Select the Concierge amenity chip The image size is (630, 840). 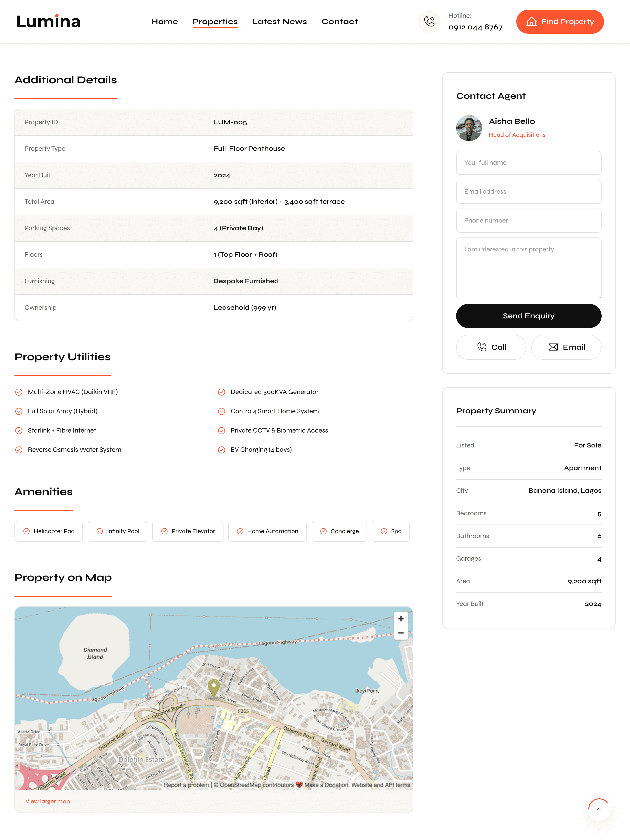[x=339, y=531]
